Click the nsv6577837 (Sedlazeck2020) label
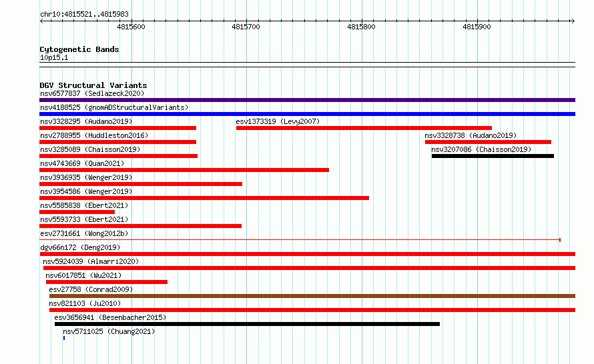The width and height of the screenshot is (594, 364). pos(92,93)
